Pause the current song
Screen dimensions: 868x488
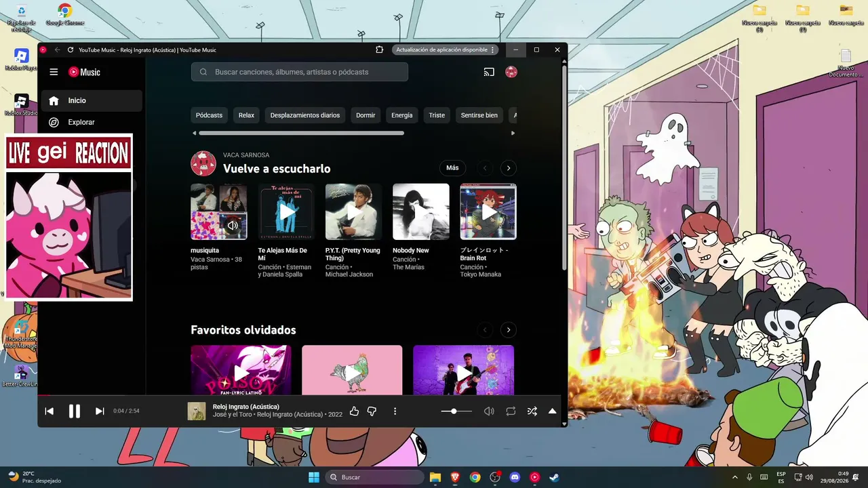[x=75, y=411]
